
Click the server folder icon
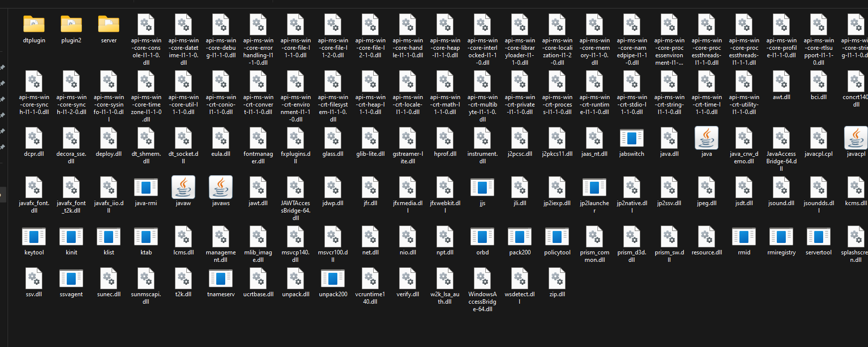pyautogui.click(x=109, y=24)
